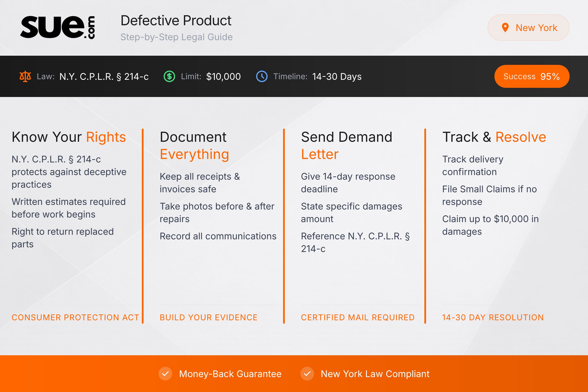This screenshot has height=392, width=588.
Task: Click the 95% success progress pill
Action: (x=532, y=76)
